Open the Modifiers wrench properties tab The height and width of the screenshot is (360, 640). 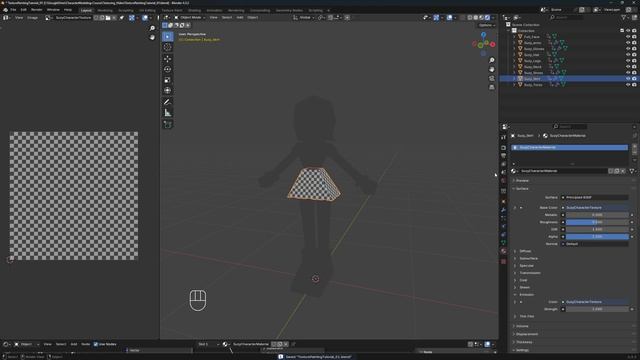click(x=503, y=210)
